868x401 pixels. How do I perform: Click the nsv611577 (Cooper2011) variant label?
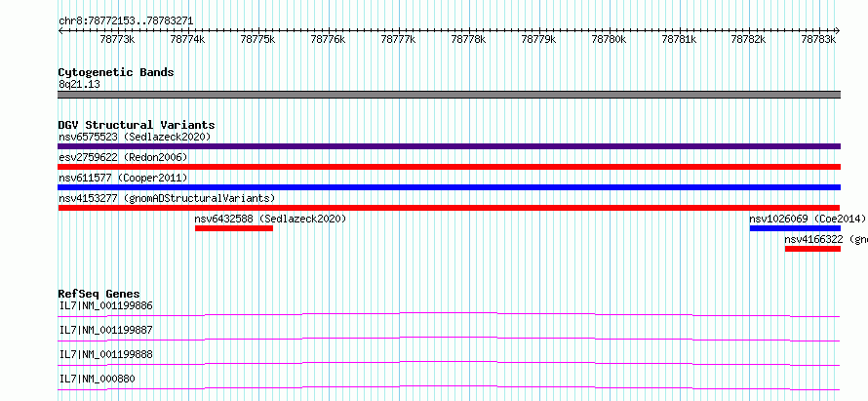[123, 178]
